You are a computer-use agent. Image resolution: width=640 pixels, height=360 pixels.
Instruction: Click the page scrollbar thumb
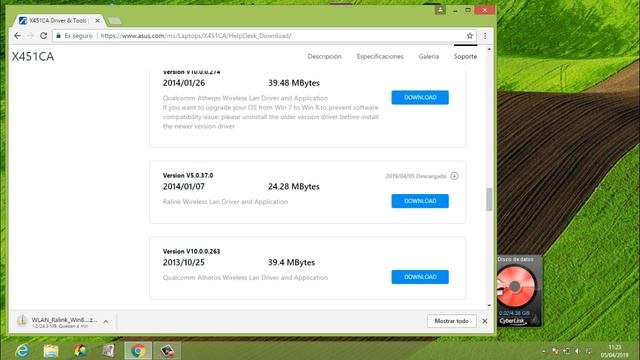click(489, 199)
